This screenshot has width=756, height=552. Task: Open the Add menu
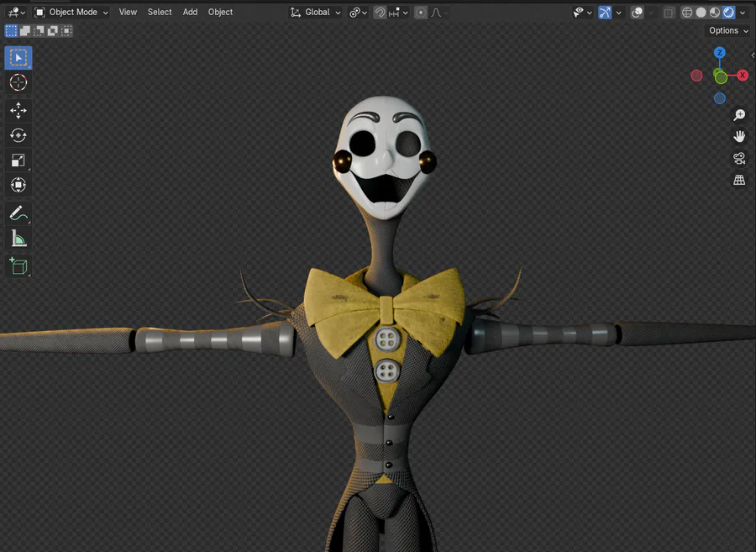(190, 12)
